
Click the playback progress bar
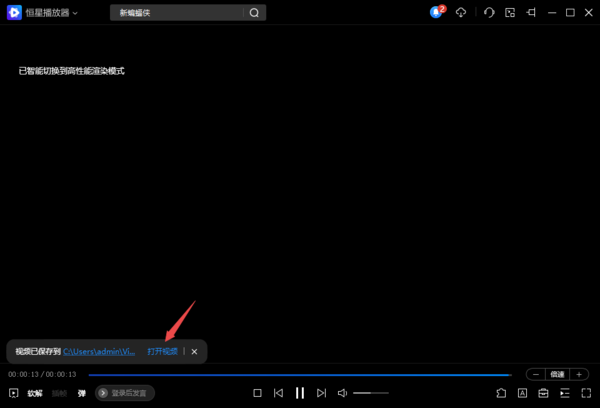(300, 375)
